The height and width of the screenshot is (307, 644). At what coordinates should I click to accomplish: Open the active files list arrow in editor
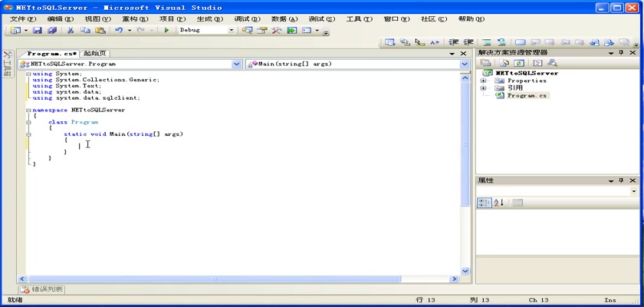point(452,54)
